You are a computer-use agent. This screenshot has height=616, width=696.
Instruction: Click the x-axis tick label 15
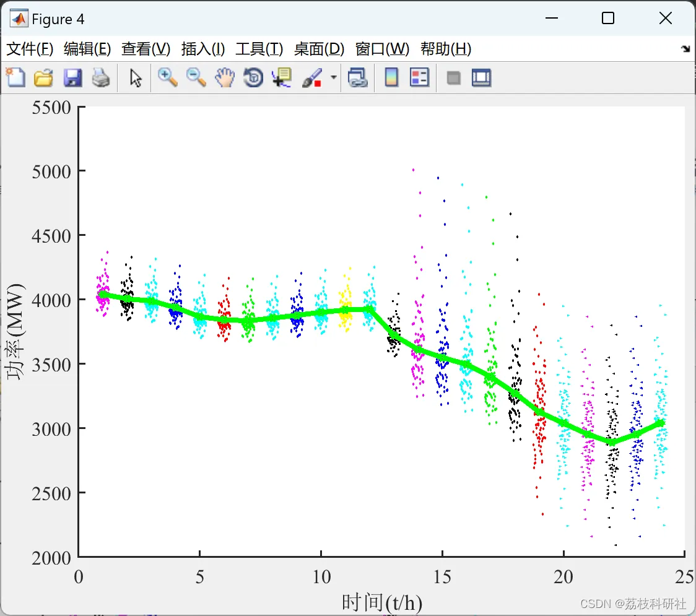point(442,577)
